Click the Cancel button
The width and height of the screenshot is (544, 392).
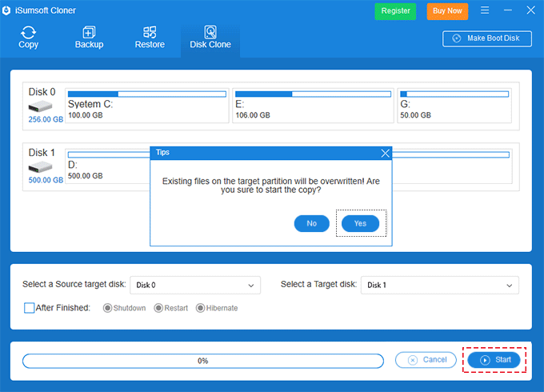pos(426,360)
